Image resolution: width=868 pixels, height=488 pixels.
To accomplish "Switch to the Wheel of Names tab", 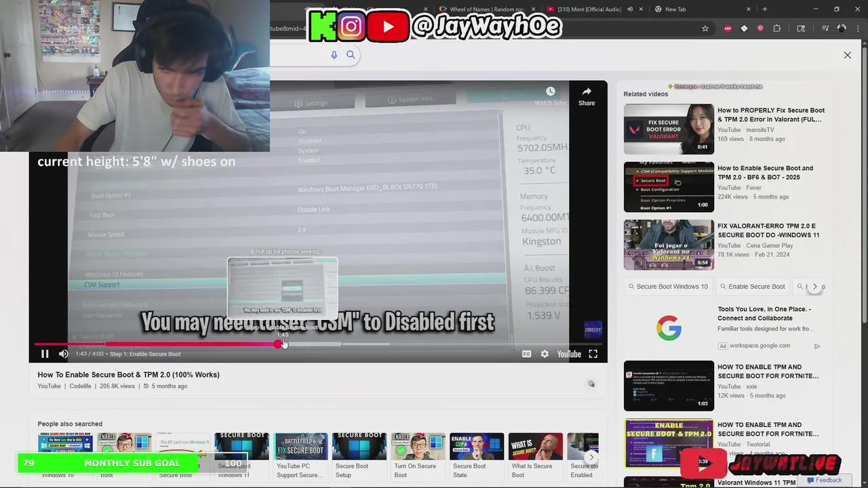I will pos(487,9).
